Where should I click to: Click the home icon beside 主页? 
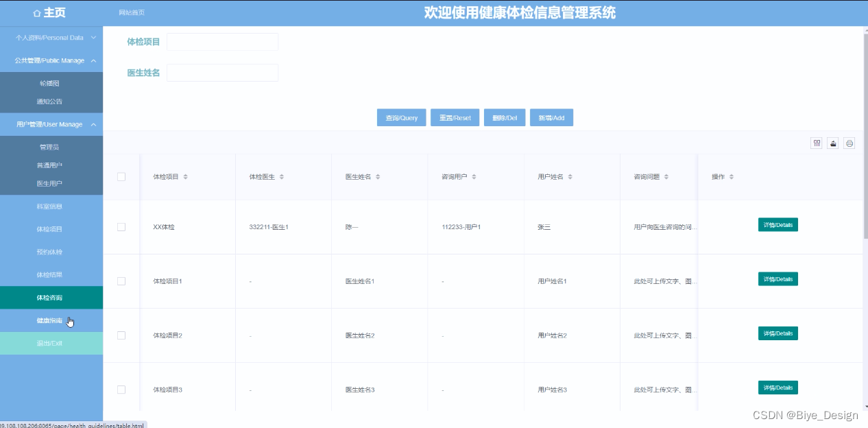(x=37, y=13)
